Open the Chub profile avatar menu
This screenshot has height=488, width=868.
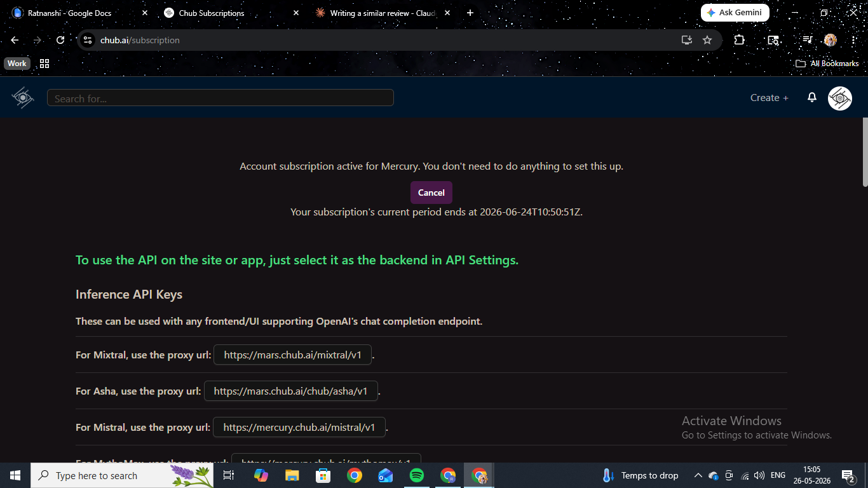840,98
